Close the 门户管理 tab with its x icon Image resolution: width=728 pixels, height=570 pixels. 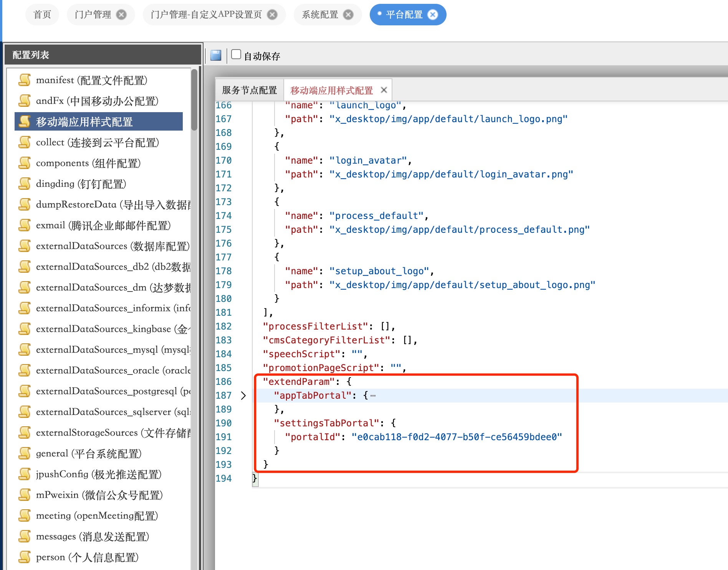point(121,15)
